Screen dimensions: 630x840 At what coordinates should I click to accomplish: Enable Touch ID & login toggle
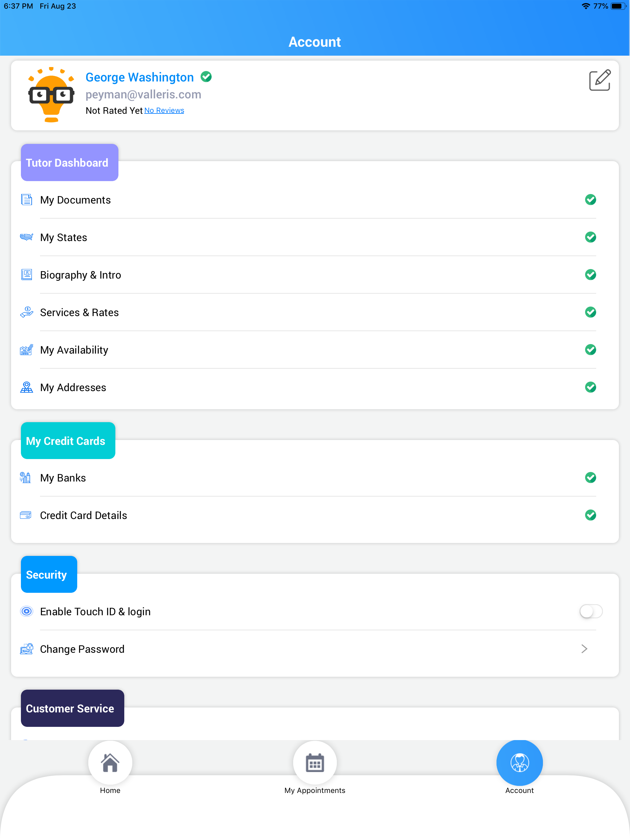[x=591, y=611]
